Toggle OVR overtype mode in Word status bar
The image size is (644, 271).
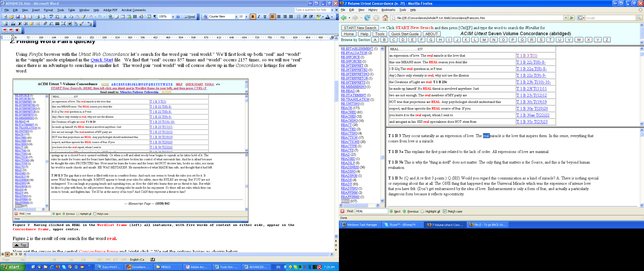pyautogui.click(x=124, y=260)
